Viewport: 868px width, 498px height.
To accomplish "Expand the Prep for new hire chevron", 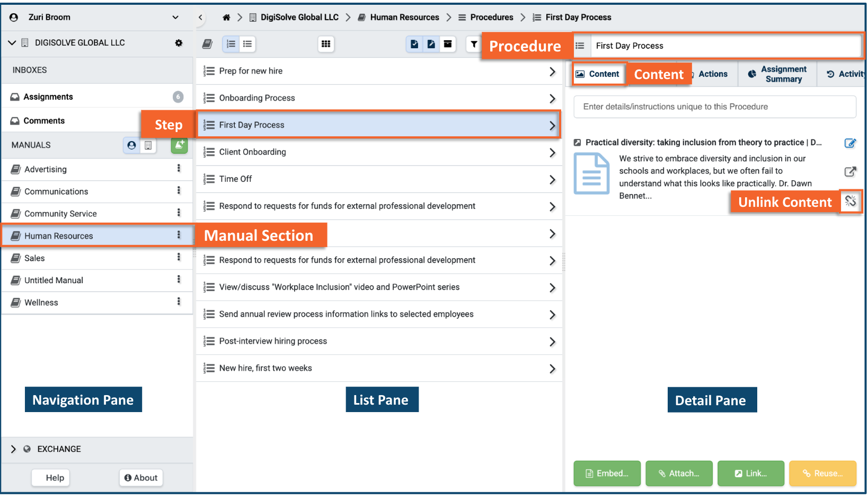I will pyautogui.click(x=552, y=72).
